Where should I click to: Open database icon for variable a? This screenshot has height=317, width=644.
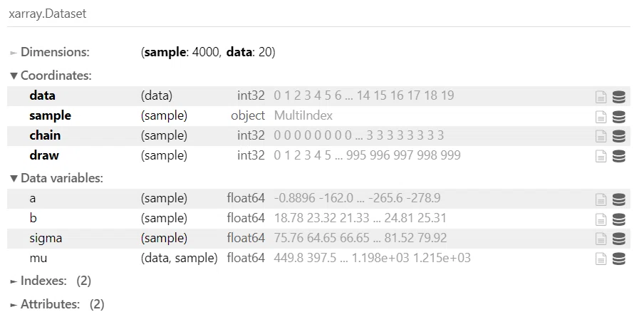pos(619,199)
